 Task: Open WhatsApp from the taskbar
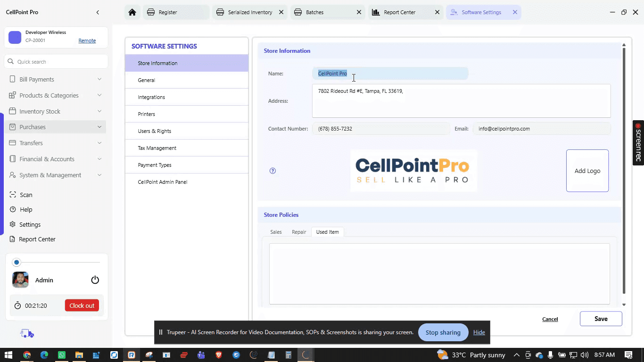[x=62, y=355]
